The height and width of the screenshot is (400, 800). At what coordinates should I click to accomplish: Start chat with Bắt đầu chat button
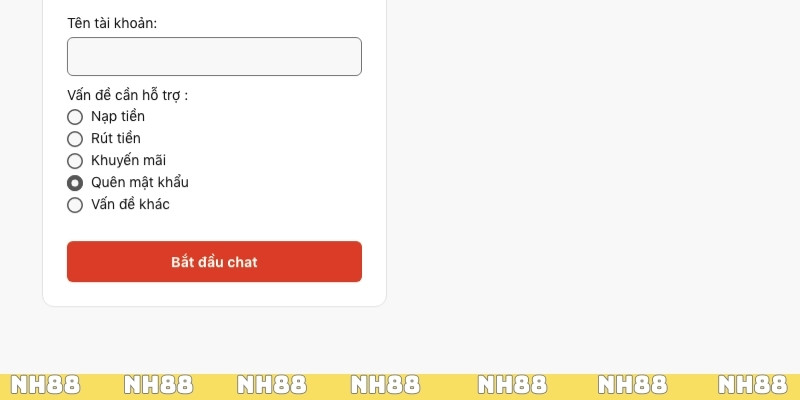coord(214,261)
